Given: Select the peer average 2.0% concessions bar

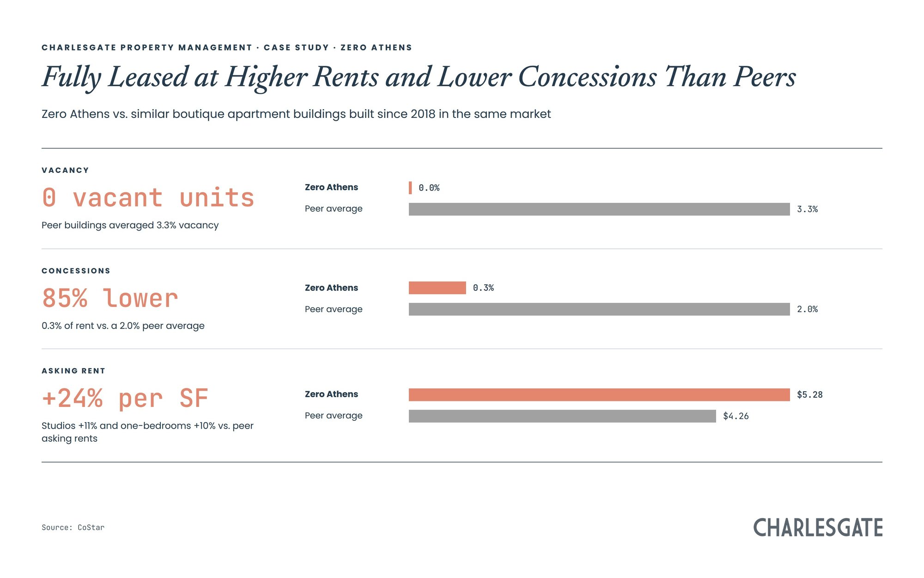Looking at the screenshot, I should pyautogui.click(x=599, y=309).
